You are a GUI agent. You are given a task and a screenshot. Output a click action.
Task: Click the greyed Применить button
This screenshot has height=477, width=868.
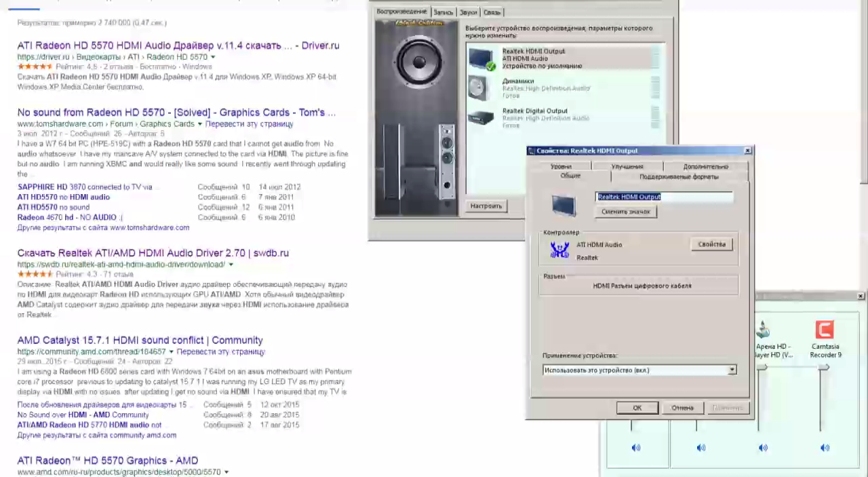[x=728, y=408]
